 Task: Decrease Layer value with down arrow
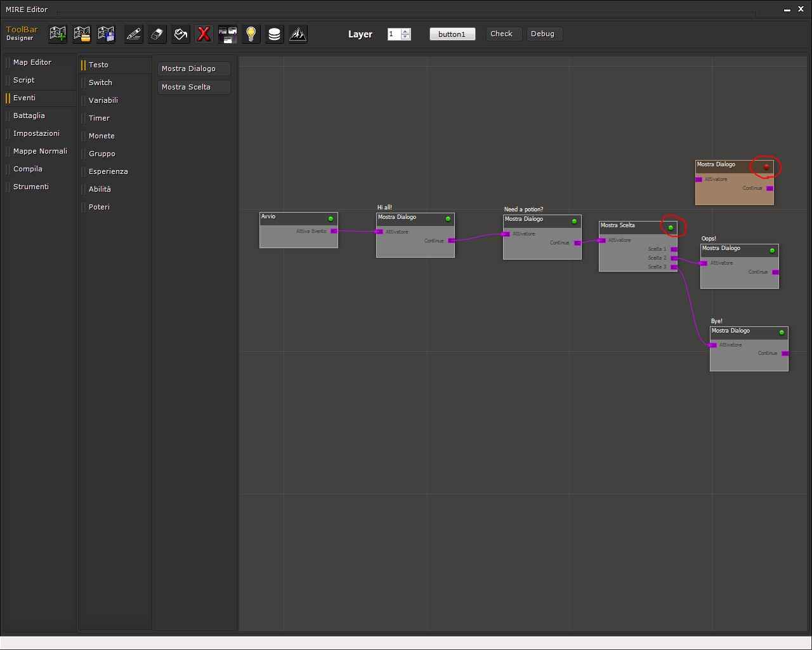405,37
